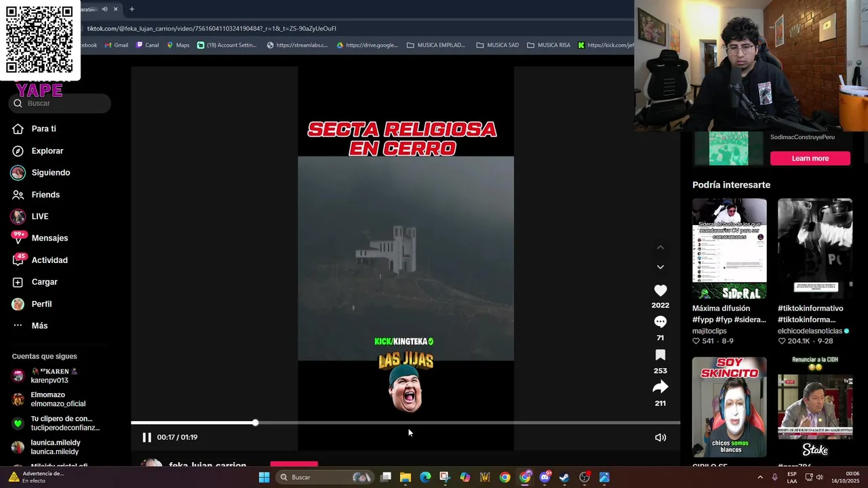Open Mensajes inbox
868x488 pixels.
(50, 238)
